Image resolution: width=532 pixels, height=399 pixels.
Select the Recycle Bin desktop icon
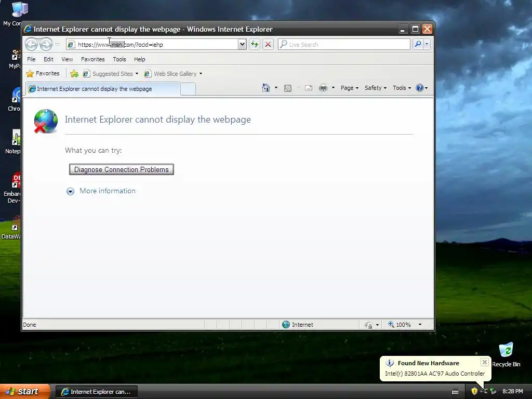[506, 354]
